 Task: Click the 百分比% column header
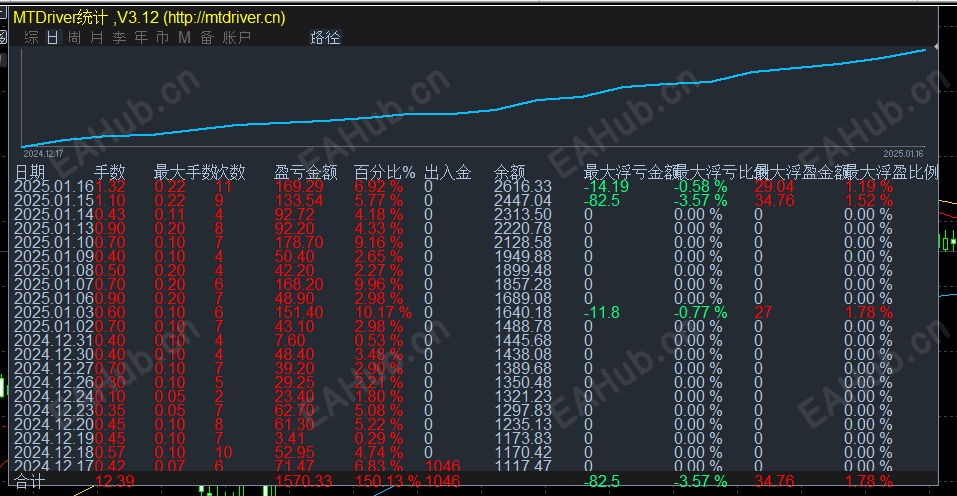385,173
